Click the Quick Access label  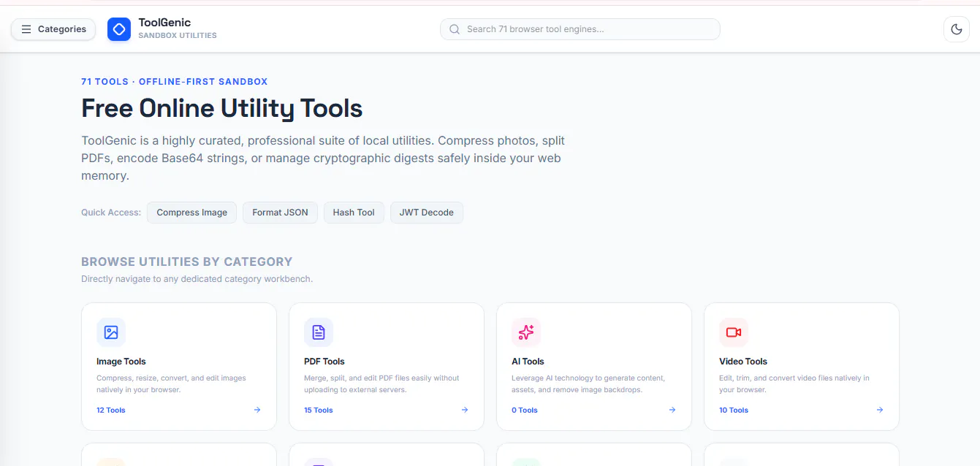tap(111, 213)
